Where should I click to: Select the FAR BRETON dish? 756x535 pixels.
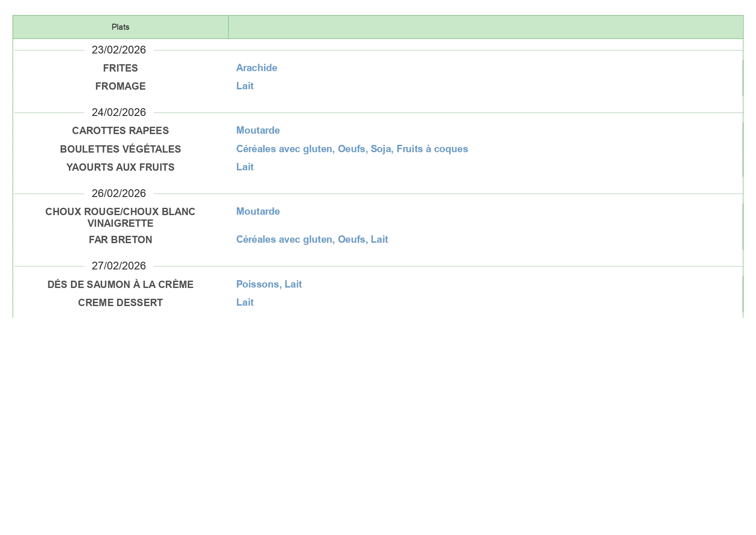pos(120,240)
